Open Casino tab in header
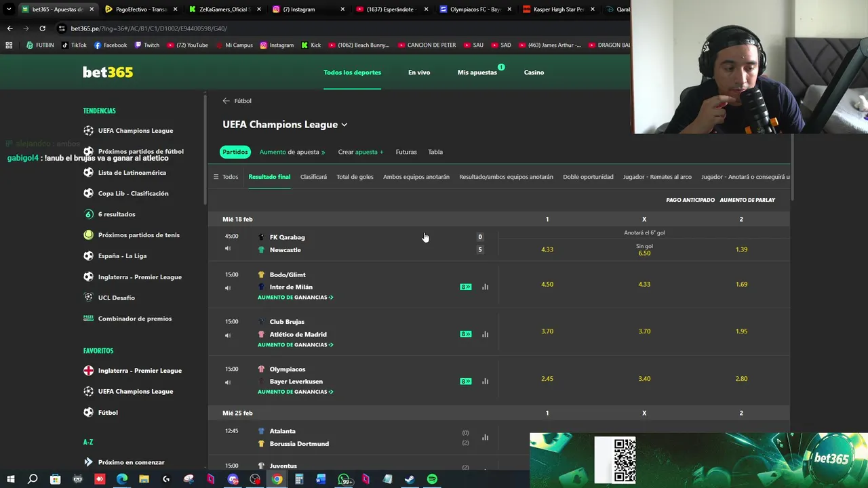Screen dimensions: 868x488 [534, 73]
